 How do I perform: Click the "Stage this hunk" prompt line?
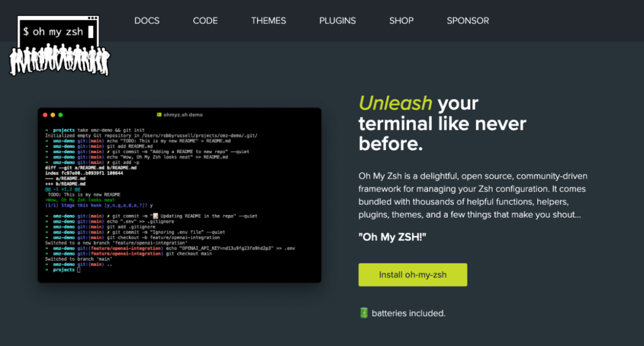tap(99, 205)
